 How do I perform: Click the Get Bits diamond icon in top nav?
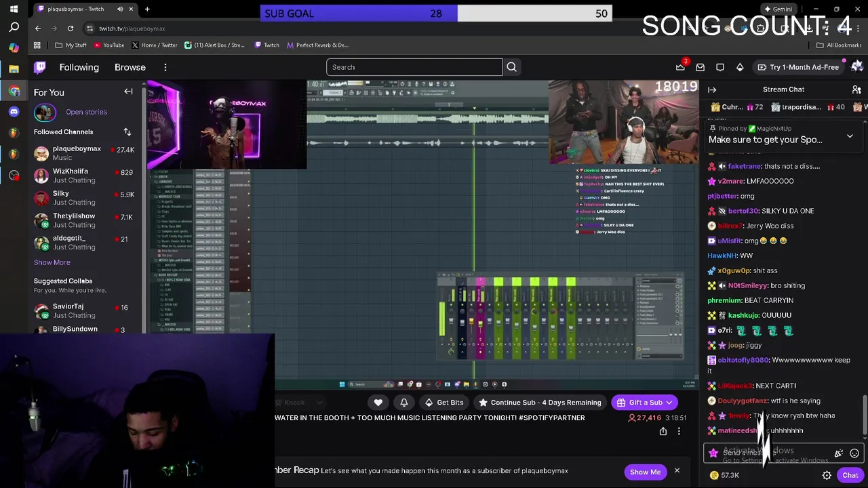pos(740,67)
